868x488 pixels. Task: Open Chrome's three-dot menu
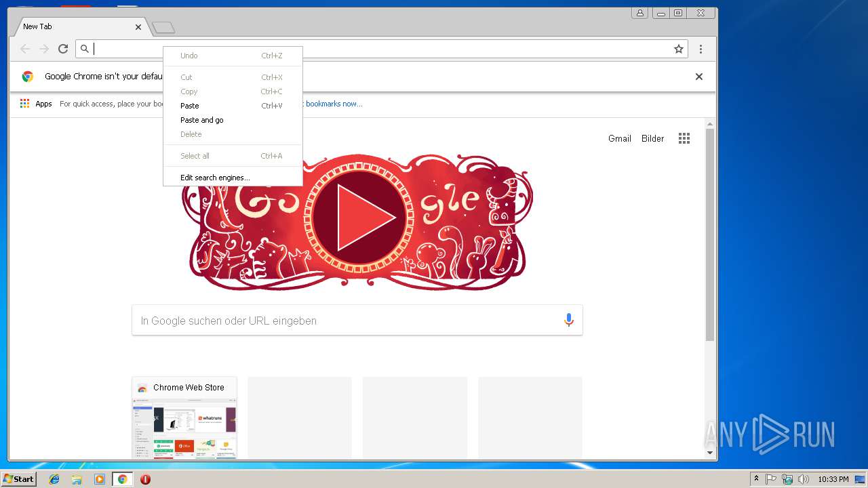coord(701,49)
